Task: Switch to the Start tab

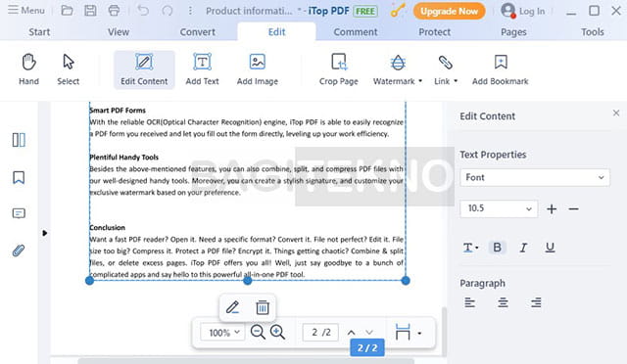Action: coord(39,32)
